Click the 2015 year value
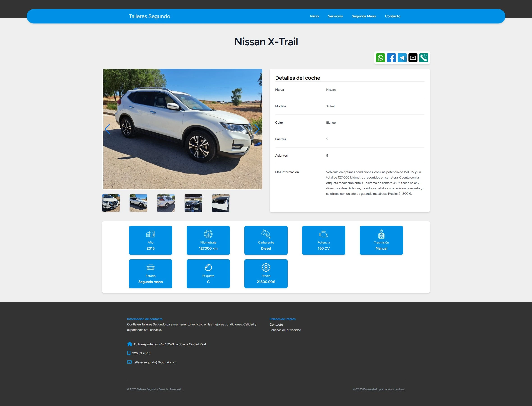 point(151,248)
